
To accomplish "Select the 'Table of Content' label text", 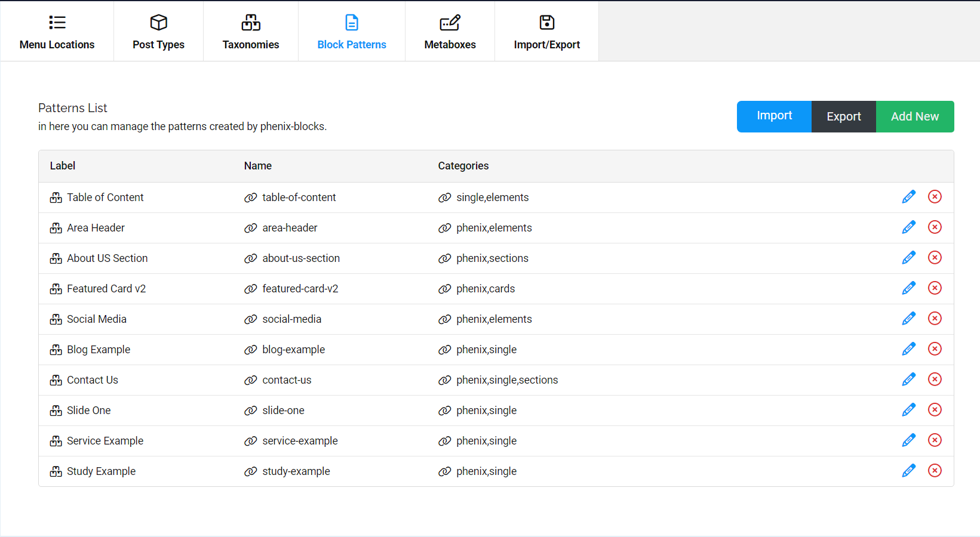I will (x=105, y=197).
